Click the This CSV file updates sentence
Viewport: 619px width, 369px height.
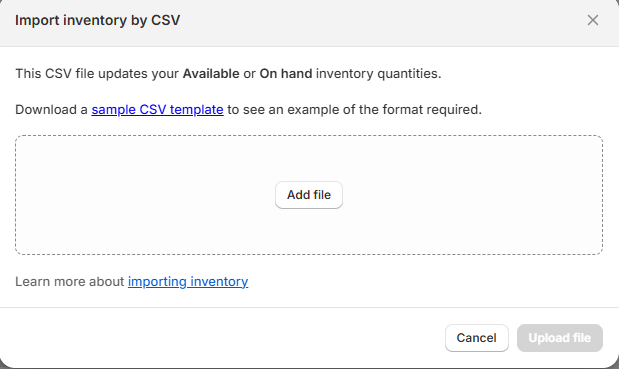click(x=228, y=74)
